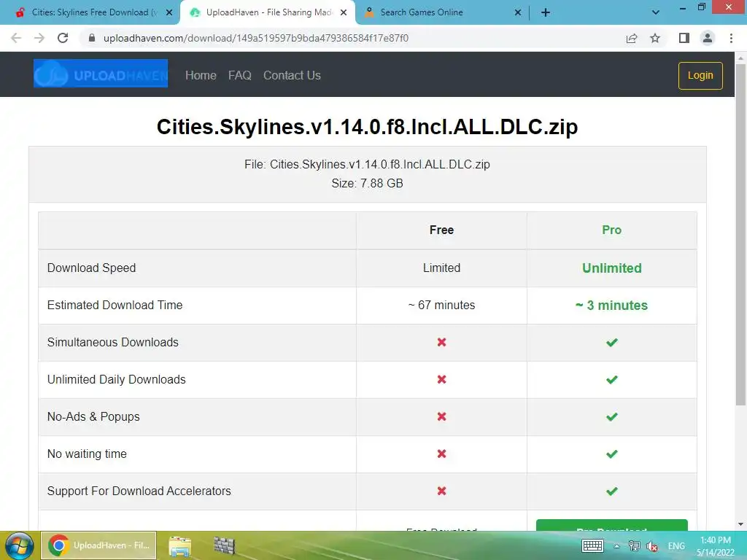Open the tab search chevron
This screenshot has width=747, height=560.
(656, 12)
